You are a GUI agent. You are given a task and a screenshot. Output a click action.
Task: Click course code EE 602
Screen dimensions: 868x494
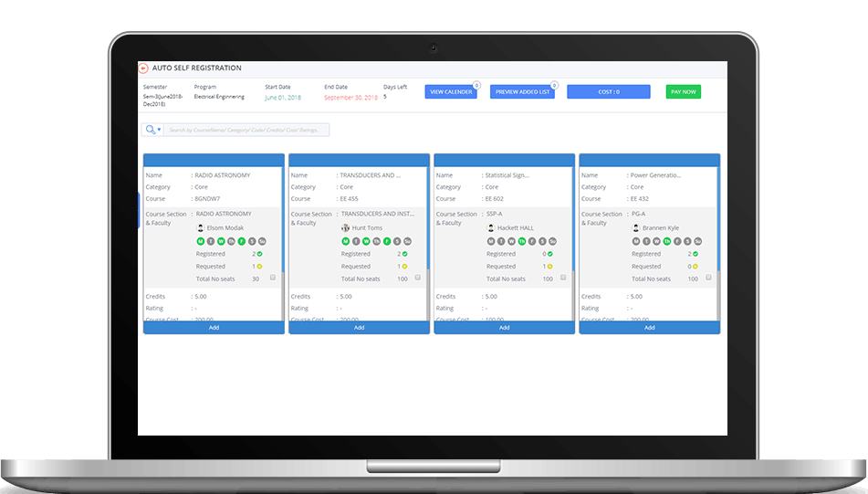pyautogui.click(x=495, y=199)
